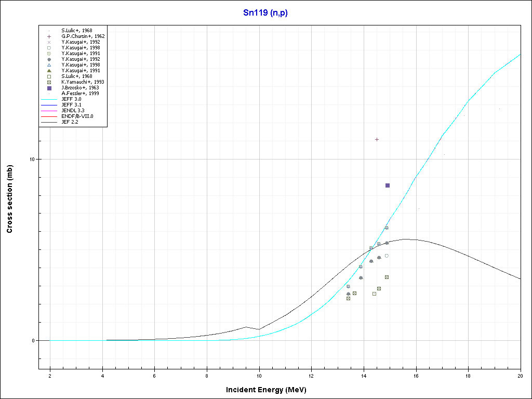Click the blue open triangle Y.Kasugai+, 1998 marker
The image size is (532, 399).
(x=49, y=65)
